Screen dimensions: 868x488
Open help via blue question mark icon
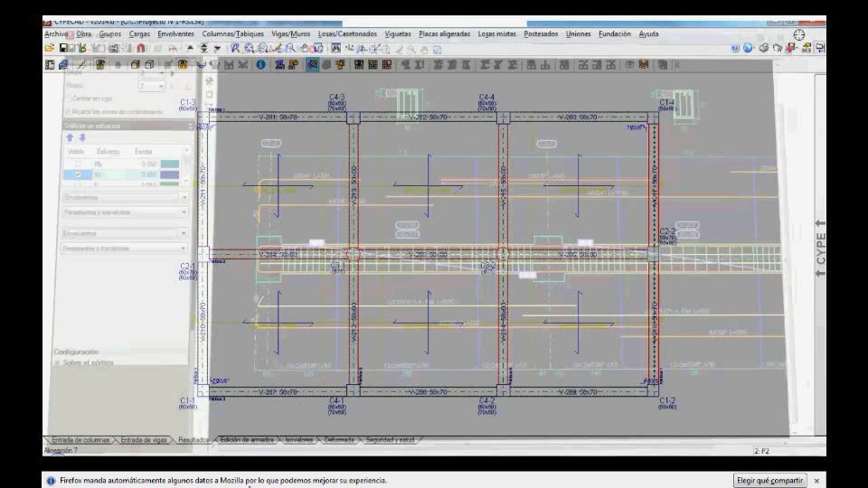[735, 49]
